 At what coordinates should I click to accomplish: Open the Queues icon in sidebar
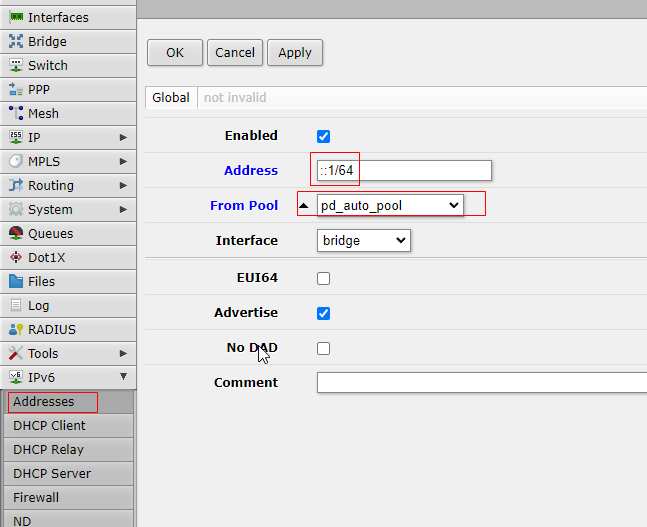pos(17,233)
